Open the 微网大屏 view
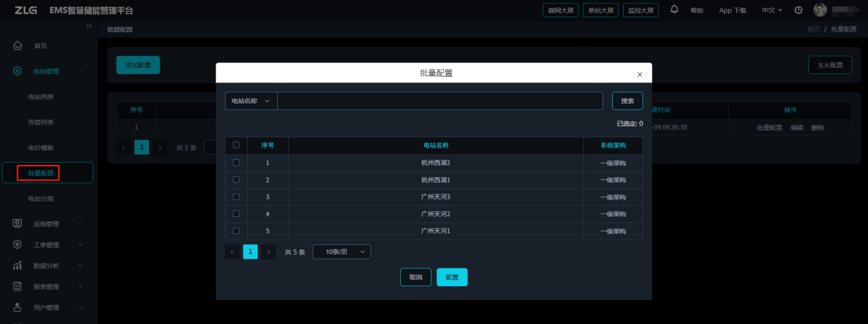The width and height of the screenshot is (868, 324). tap(561, 10)
